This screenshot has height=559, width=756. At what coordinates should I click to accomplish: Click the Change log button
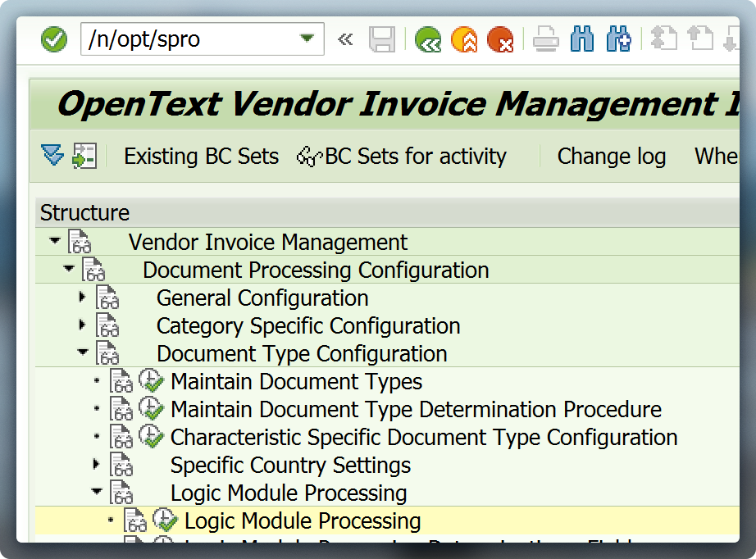click(x=611, y=156)
